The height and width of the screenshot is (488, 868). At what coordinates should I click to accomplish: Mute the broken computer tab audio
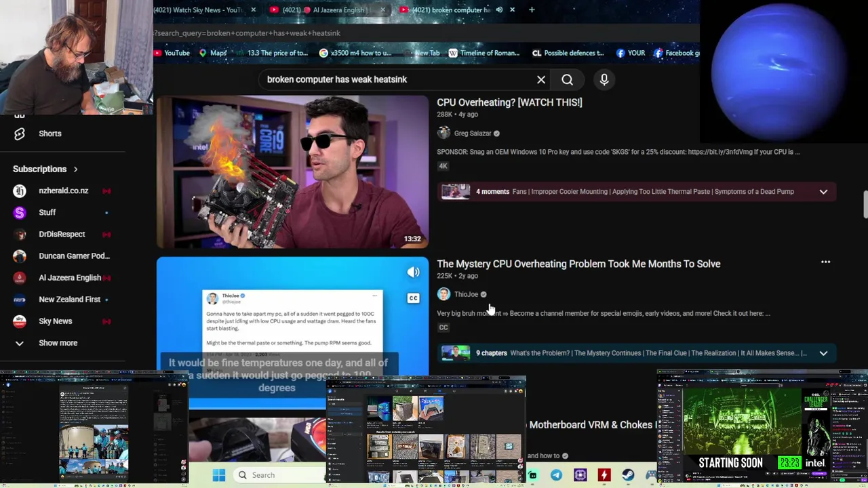[x=499, y=9]
